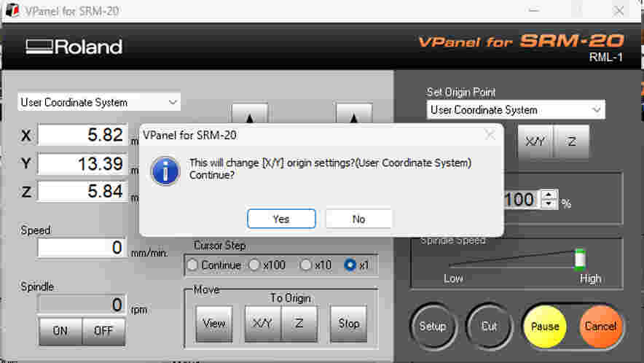Expand the Set Origin Point coordinate dropdown

(516, 110)
